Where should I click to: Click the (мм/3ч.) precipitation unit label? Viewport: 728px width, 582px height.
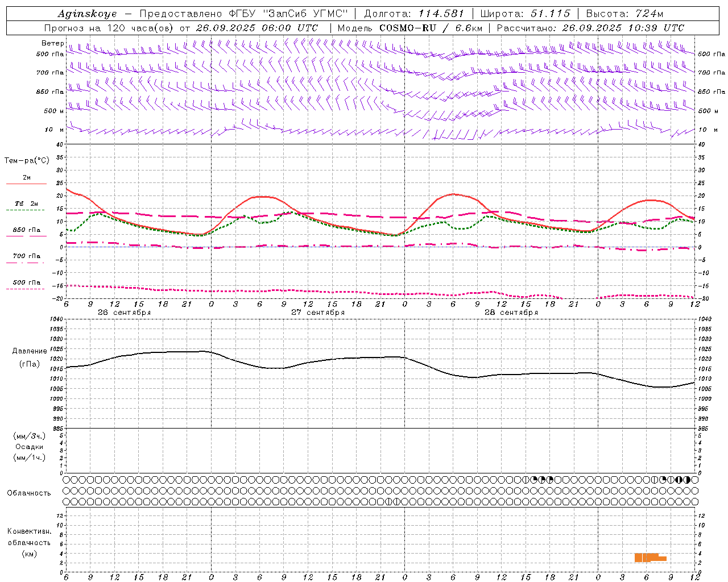point(30,436)
